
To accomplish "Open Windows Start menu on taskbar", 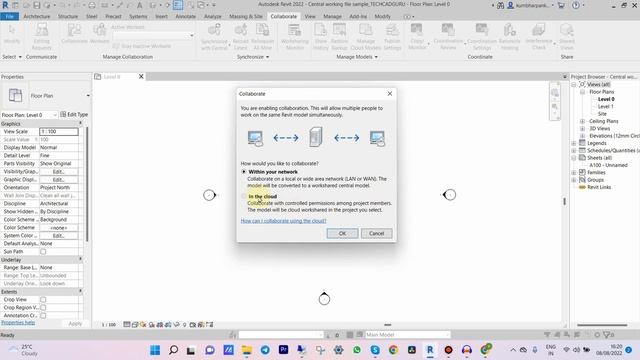I will (155, 350).
